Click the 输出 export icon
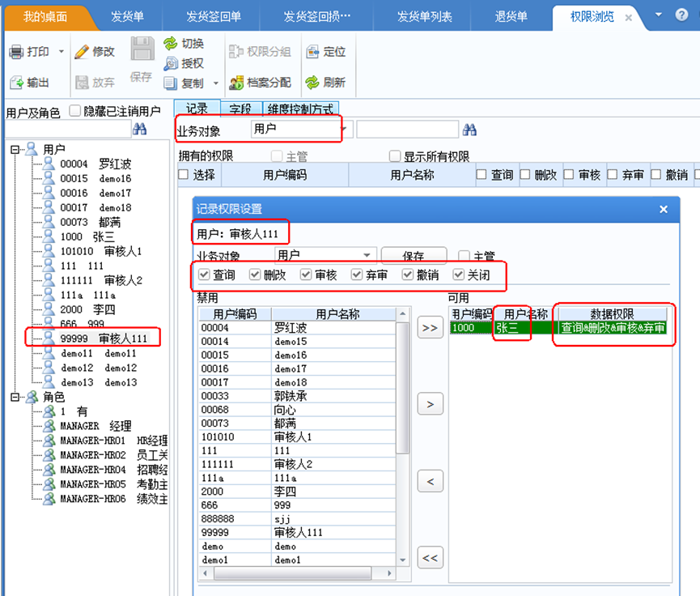The height and width of the screenshot is (596, 700). tap(16, 83)
